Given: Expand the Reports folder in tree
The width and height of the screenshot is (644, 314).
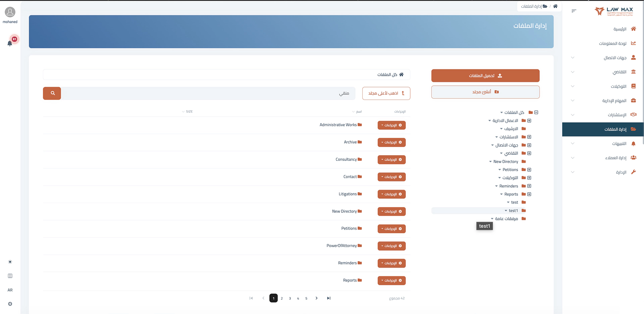Looking at the screenshot, I should pyautogui.click(x=529, y=194).
